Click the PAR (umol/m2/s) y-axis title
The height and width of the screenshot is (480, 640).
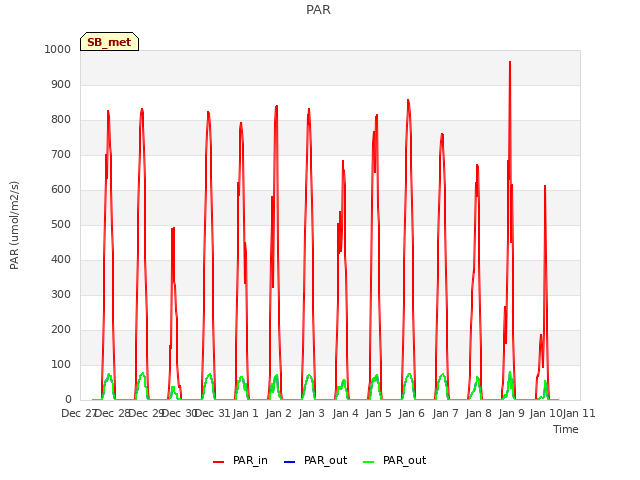coord(14,225)
